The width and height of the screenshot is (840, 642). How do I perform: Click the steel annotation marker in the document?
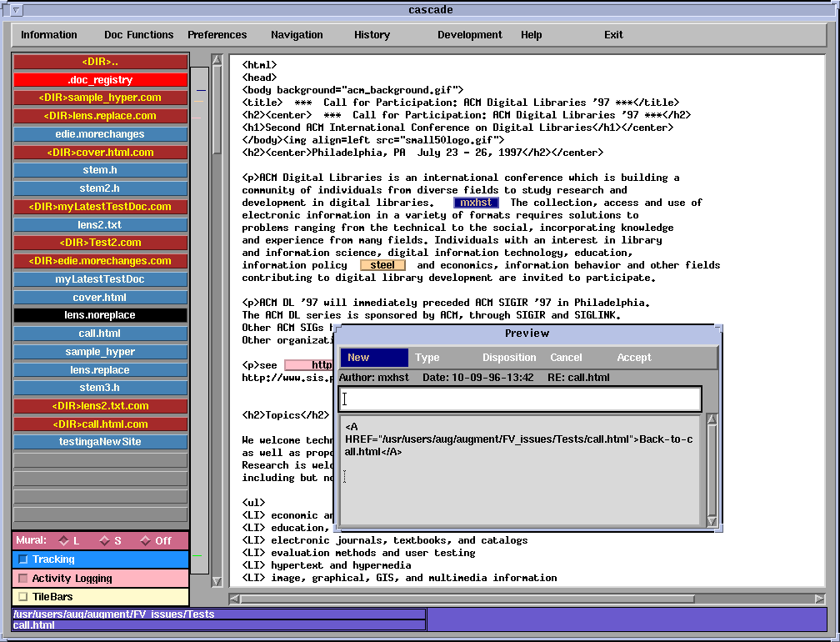382,265
